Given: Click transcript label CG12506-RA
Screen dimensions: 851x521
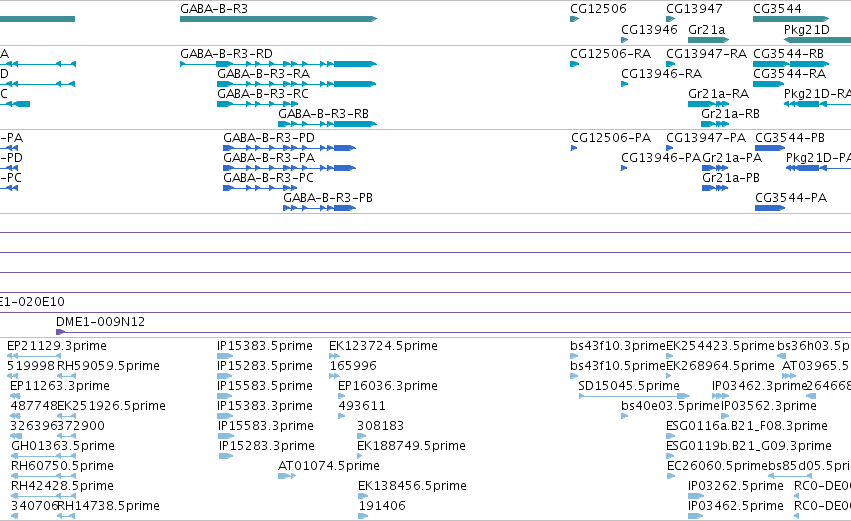Looking at the screenshot, I should click(611, 54).
